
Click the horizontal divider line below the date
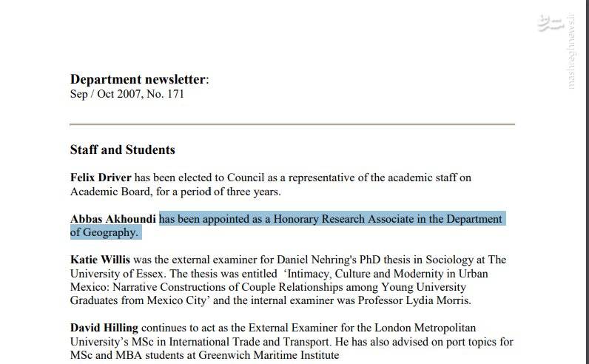(292, 124)
